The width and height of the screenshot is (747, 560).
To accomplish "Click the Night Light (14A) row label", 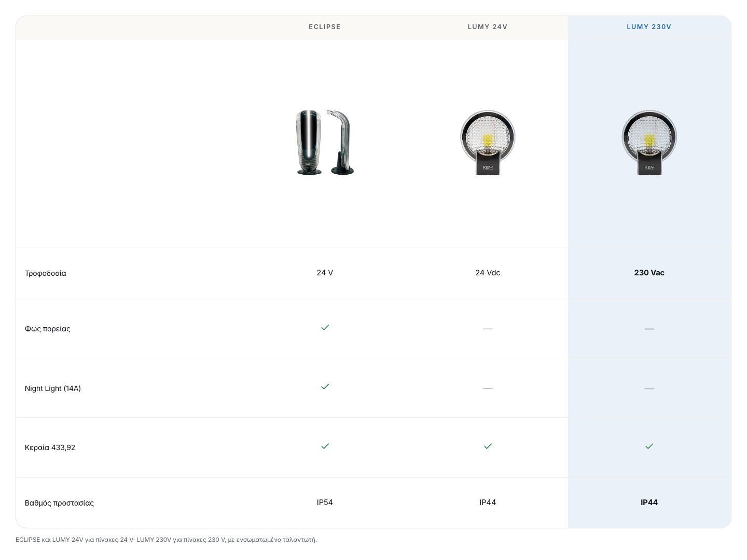I will 53,388.
